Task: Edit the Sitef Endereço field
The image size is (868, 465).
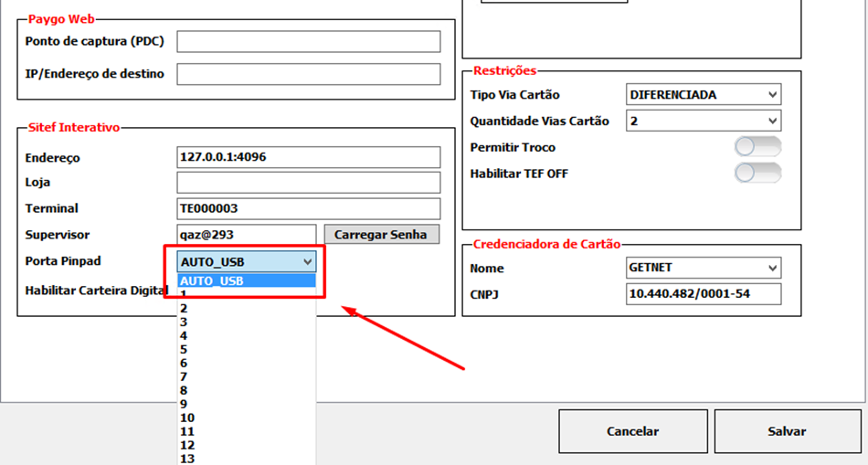Action: click(308, 157)
